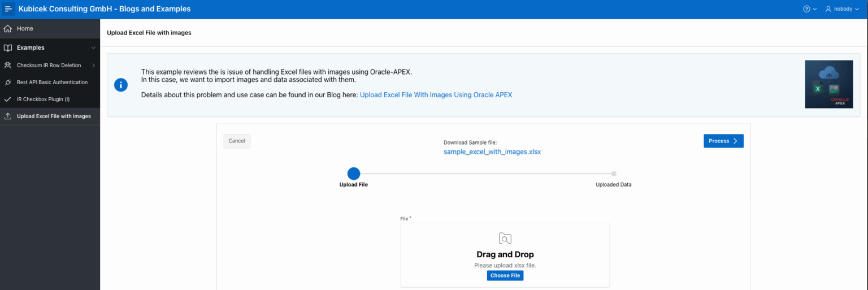Open the help question mark menu
868x290 pixels.
810,9
